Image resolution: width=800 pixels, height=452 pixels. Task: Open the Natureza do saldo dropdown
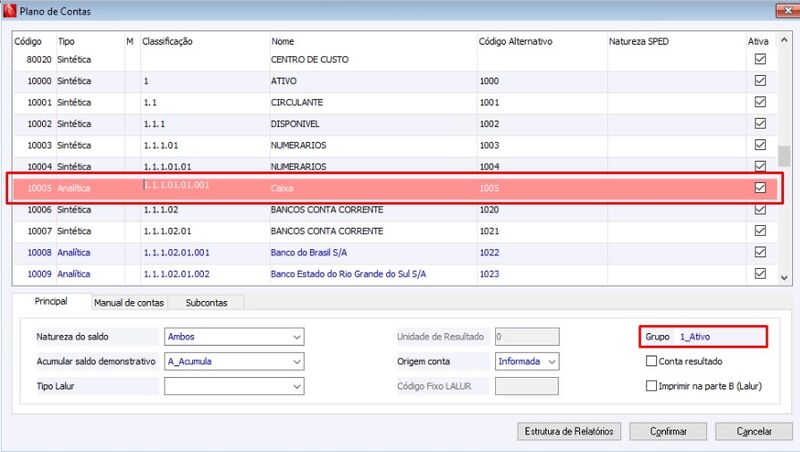point(296,337)
